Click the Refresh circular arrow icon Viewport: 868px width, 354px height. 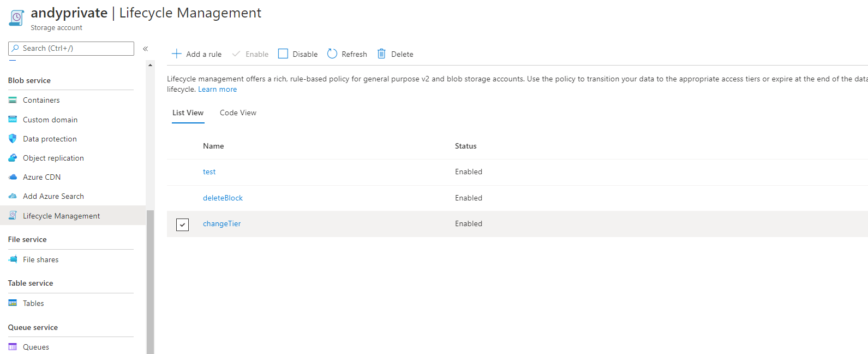332,54
